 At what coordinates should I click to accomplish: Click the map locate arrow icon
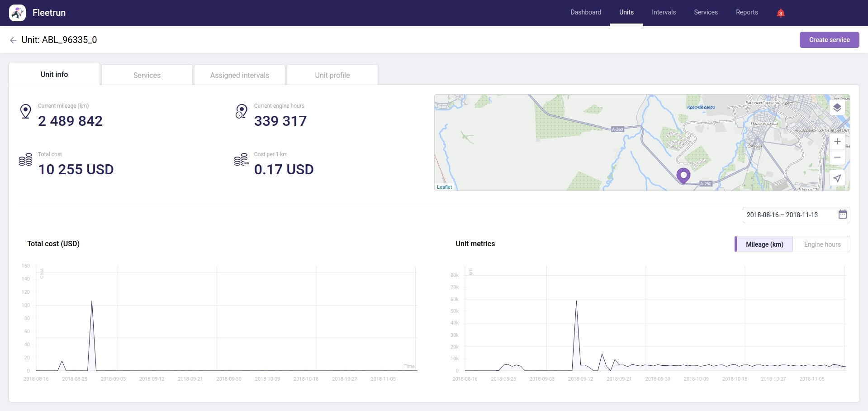click(x=837, y=178)
